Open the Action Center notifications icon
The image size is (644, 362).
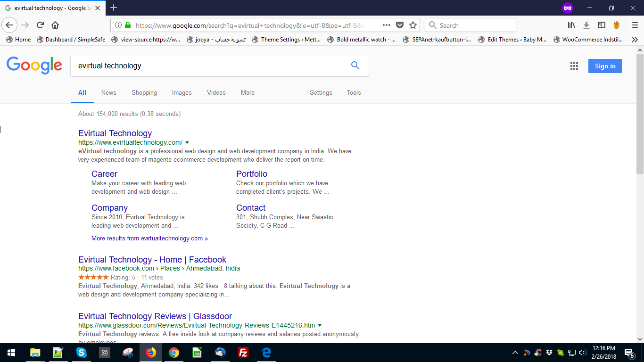[629, 353]
